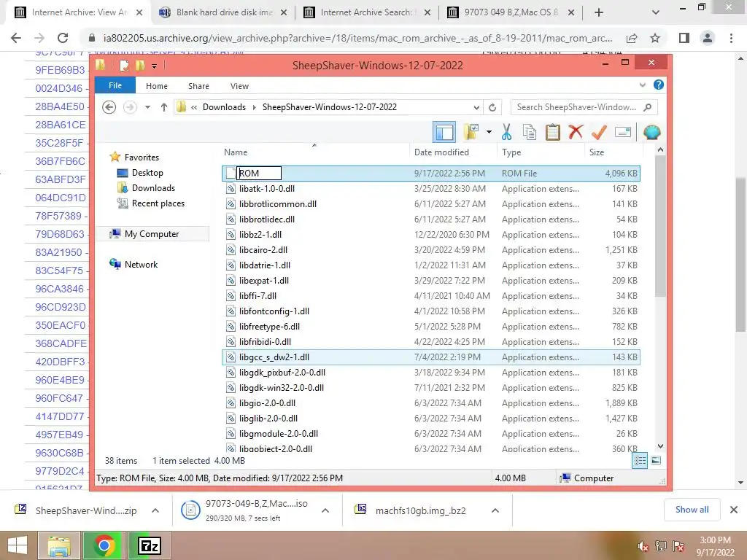The height and width of the screenshot is (560, 747).
Task: Bookmark this page star icon
Action: [x=656, y=38]
